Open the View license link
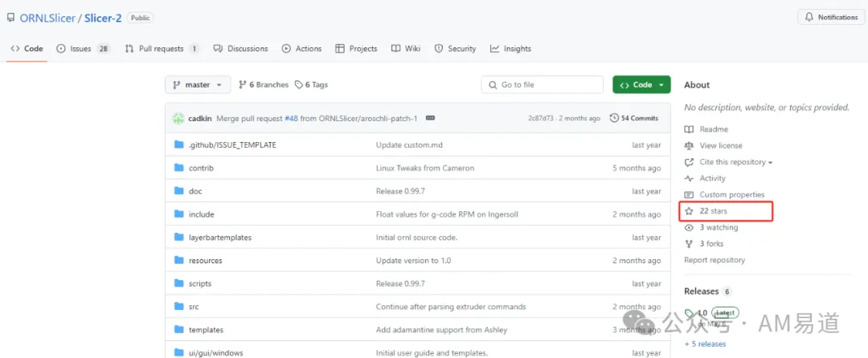 click(x=714, y=145)
